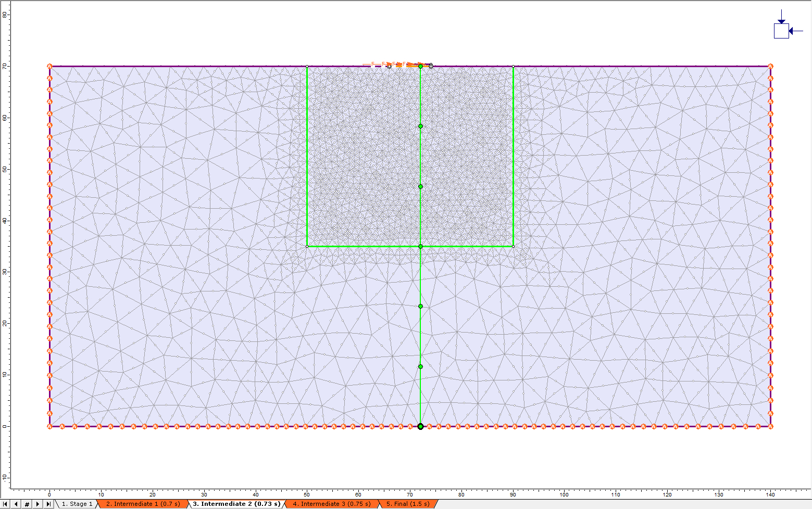The image size is (812, 509).
Task: Switch to the 1. Stage 1 tab
Action: [x=77, y=504]
